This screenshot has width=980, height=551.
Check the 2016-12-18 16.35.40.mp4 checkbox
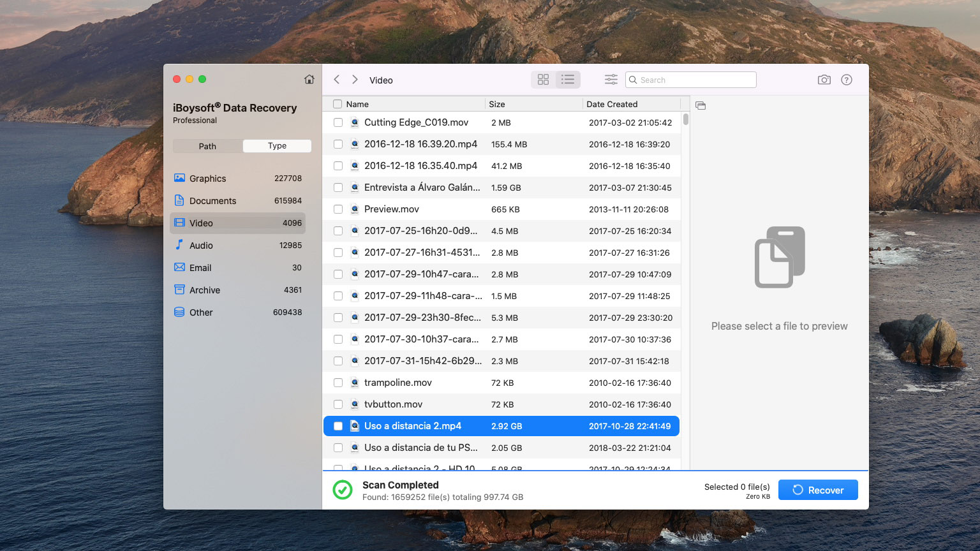point(338,166)
